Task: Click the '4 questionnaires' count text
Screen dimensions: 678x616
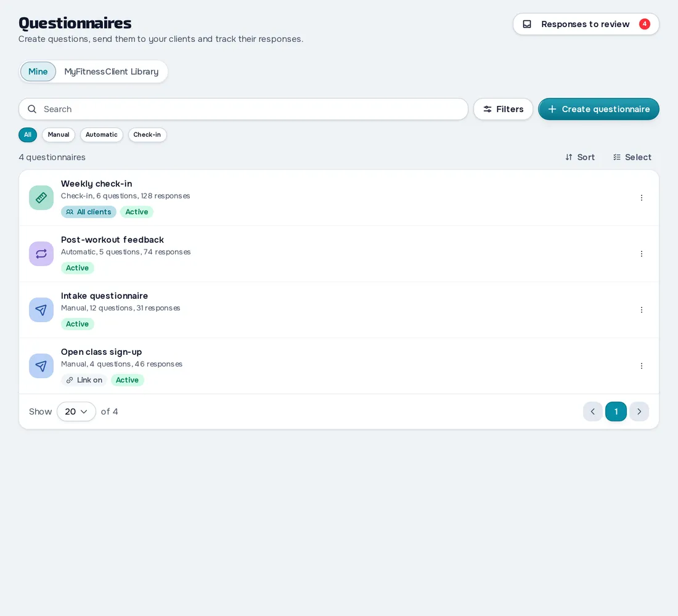Action: (52, 157)
